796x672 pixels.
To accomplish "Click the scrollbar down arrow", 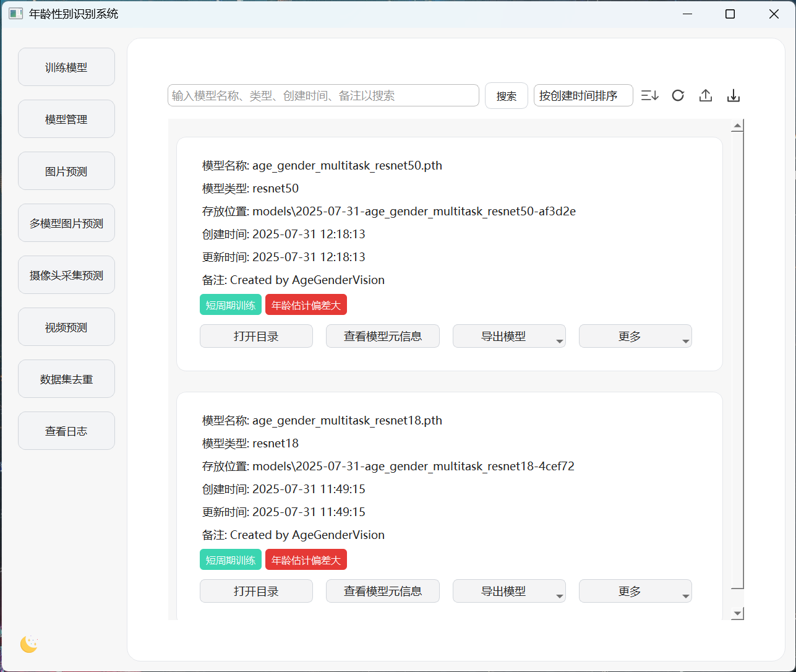I will 737,613.
